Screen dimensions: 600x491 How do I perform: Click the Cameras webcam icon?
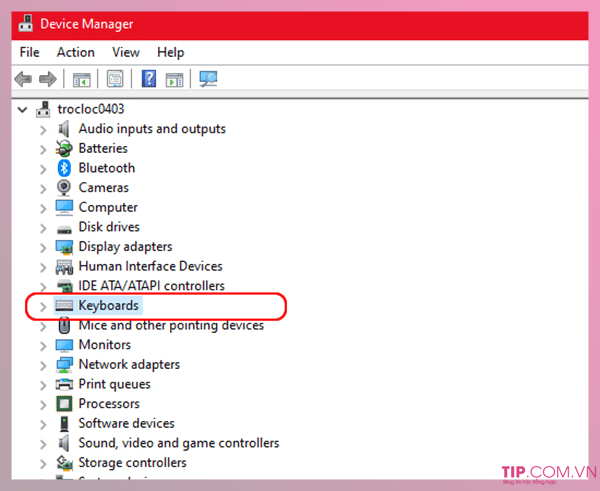point(64,188)
